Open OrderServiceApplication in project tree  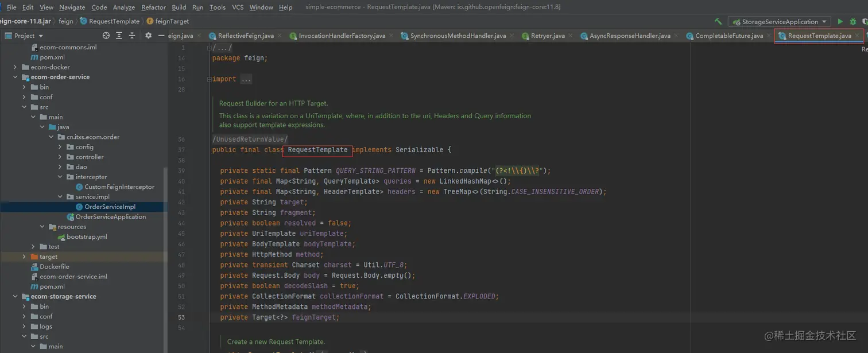(x=111, y=217)
